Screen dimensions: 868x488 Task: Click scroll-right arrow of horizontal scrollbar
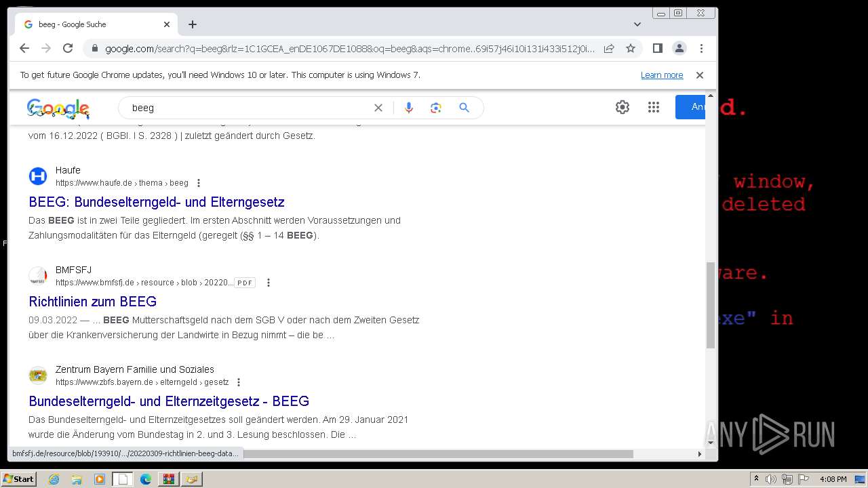pyautogui.click(x=700, y=453)
